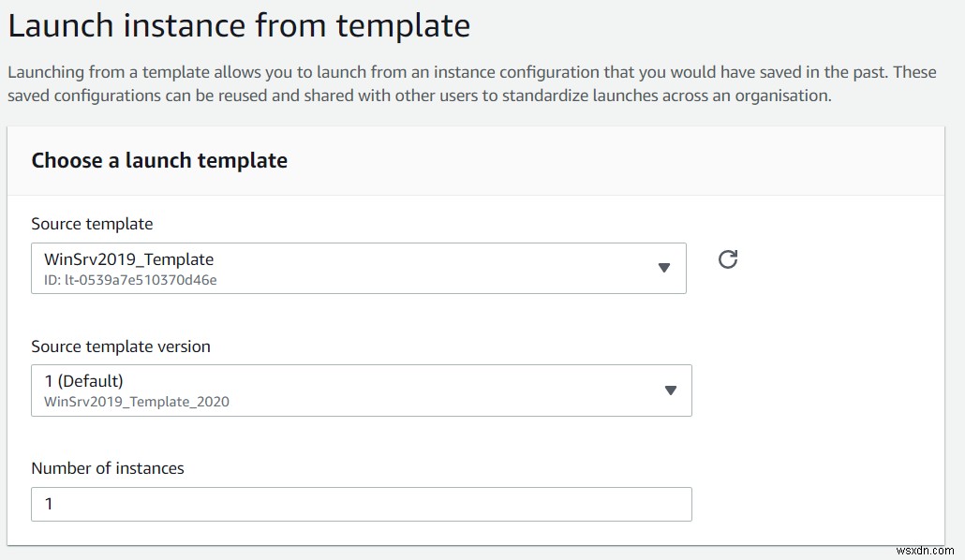Click the downward chevron on the version dropdown

(671, 391)
